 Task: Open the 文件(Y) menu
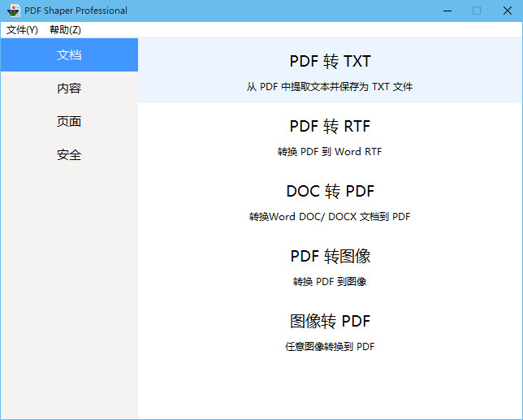point(22,30)
